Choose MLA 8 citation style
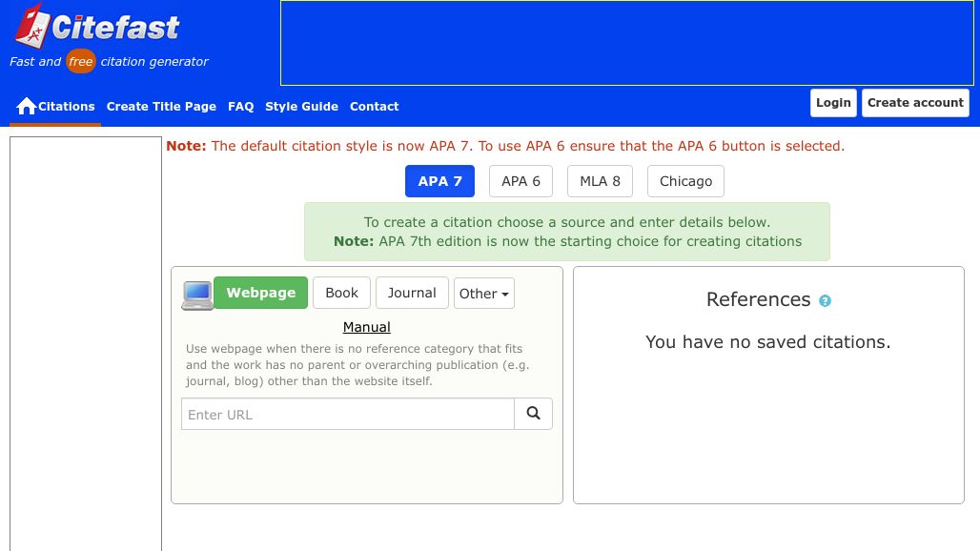Image resolution: width=980 pixels, height=551 pixels. 600,181
